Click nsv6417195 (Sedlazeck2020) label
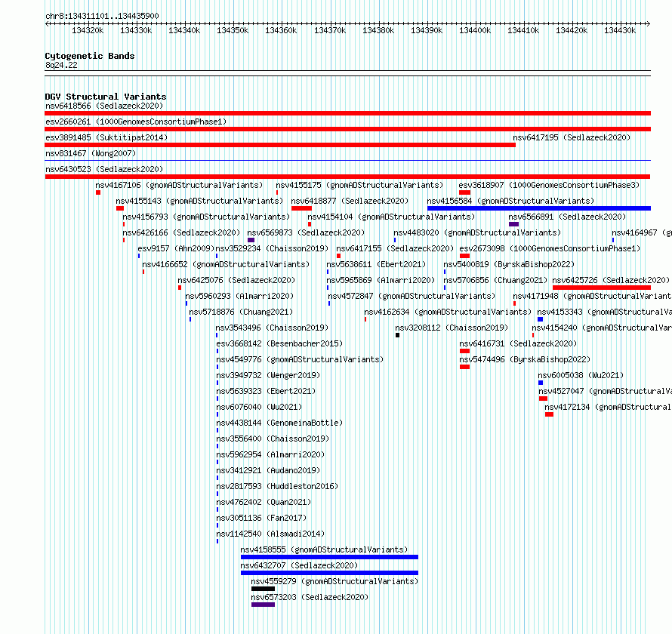 572,137
